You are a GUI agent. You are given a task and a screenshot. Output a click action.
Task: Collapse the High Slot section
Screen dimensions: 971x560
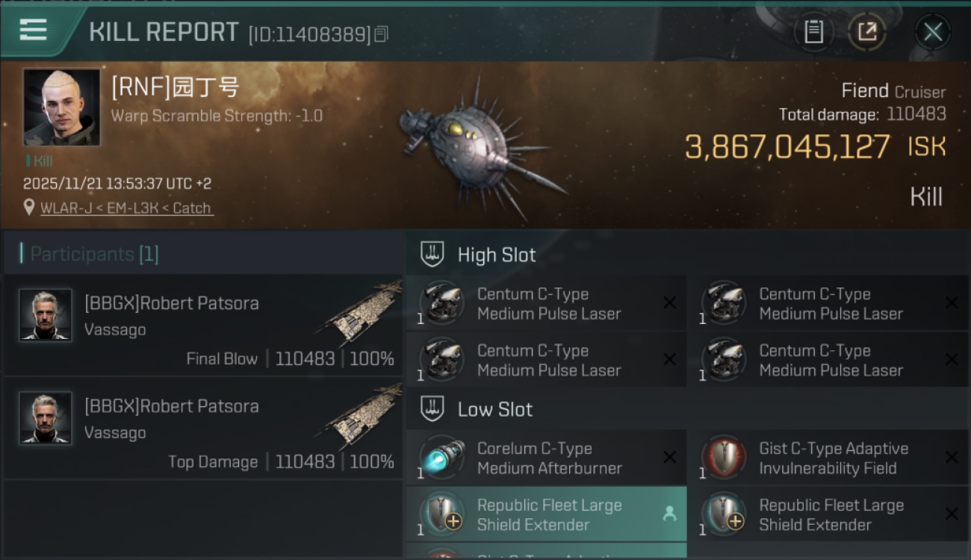(x=432, y=255)
